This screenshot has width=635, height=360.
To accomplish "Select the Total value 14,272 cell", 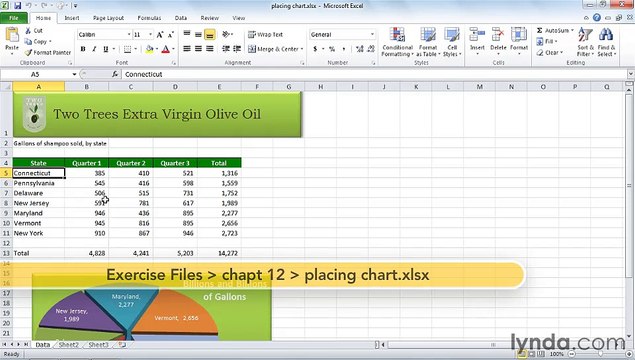I will [x=219, y=253].
